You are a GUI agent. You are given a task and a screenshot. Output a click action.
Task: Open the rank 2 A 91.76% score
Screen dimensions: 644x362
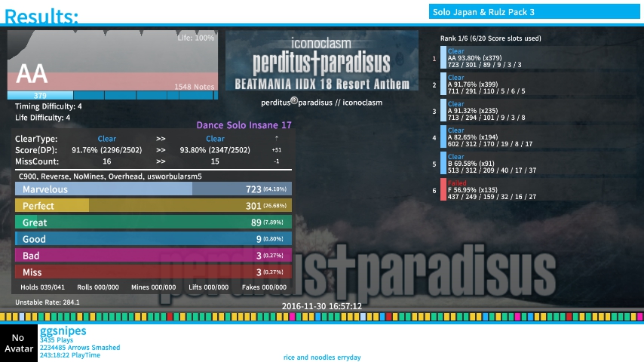(495, 84)
